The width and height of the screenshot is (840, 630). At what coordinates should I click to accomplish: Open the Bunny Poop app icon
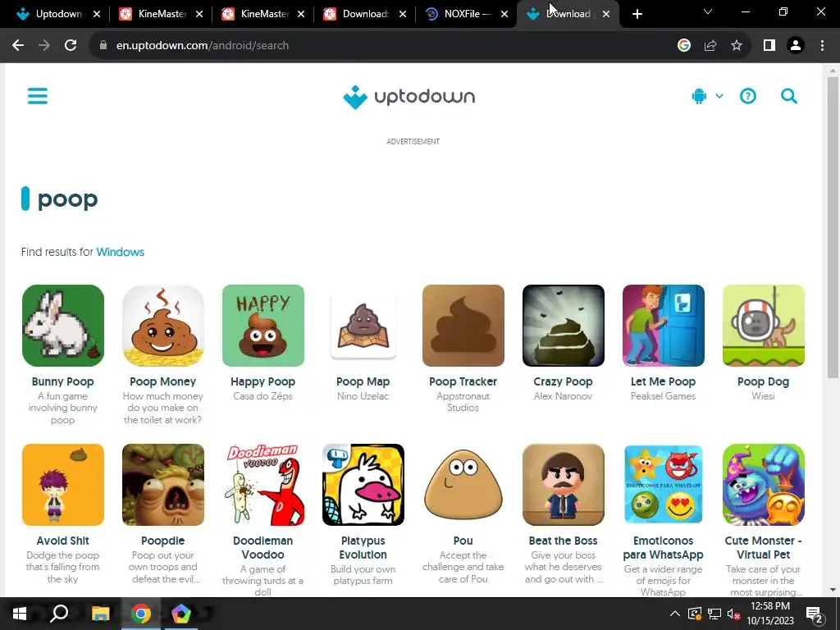(x=62, y=326)
